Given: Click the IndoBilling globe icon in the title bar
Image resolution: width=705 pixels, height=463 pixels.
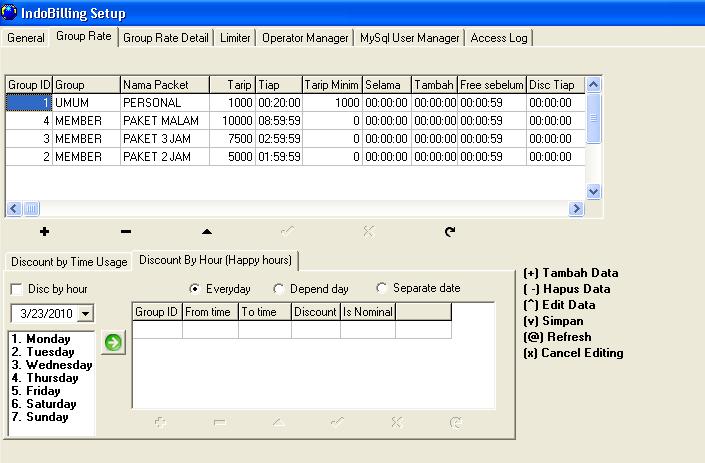Looking at the screenshot, I should pos(9,12).
